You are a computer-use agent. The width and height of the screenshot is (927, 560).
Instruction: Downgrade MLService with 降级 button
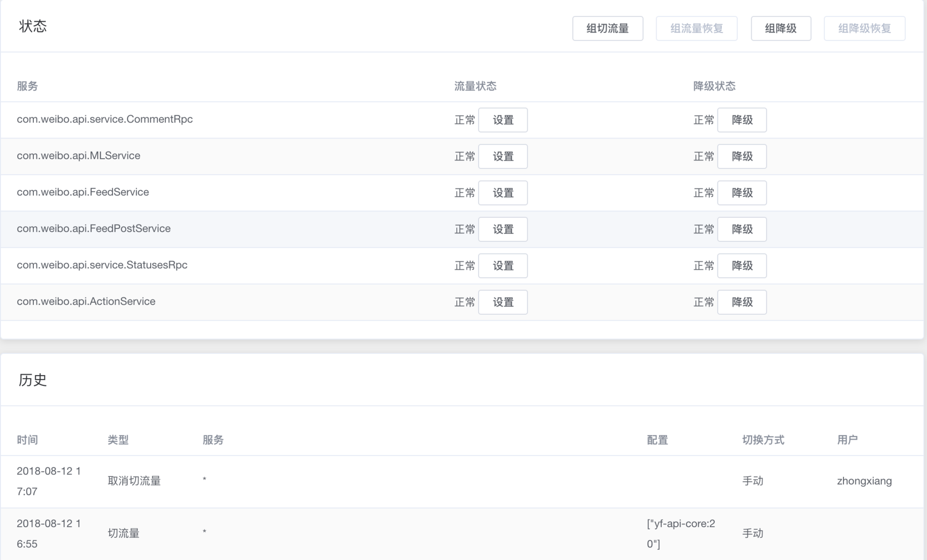click(x=742, y=156)
